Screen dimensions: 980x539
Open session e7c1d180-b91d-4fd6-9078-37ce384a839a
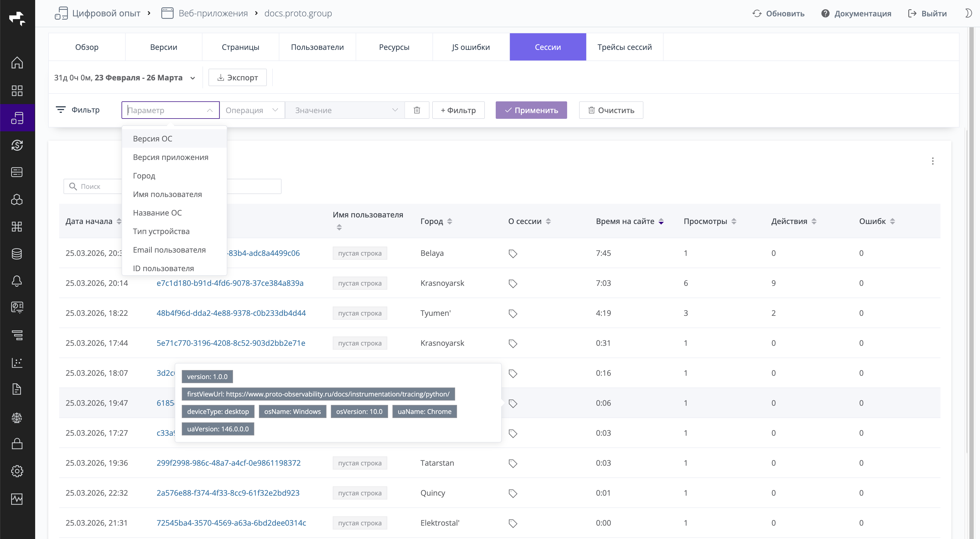(x=230, y=283)
